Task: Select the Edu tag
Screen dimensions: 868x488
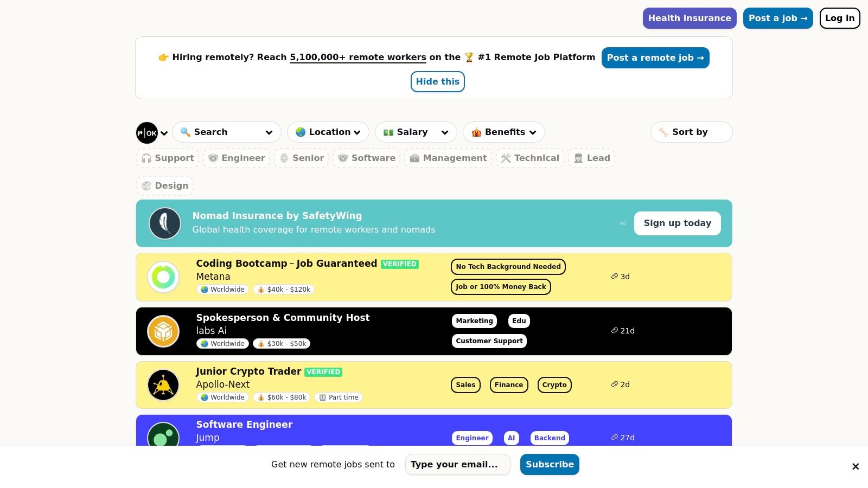Action: (519, 321)
